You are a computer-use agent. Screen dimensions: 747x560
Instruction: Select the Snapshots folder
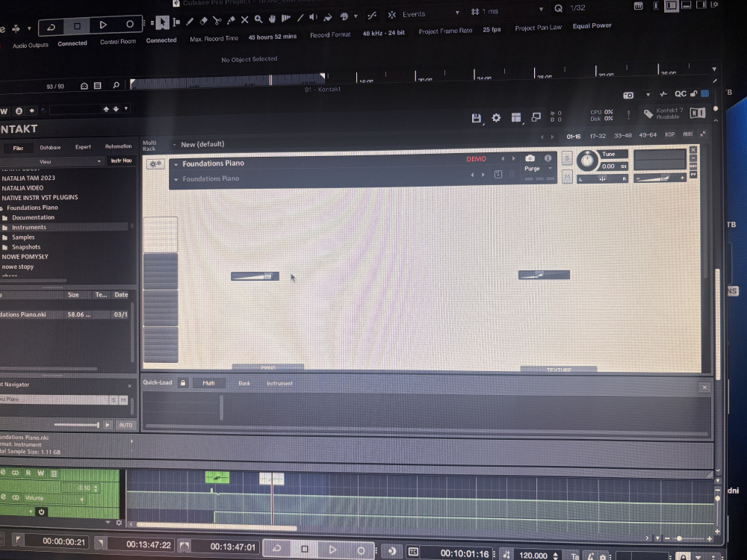26,247
